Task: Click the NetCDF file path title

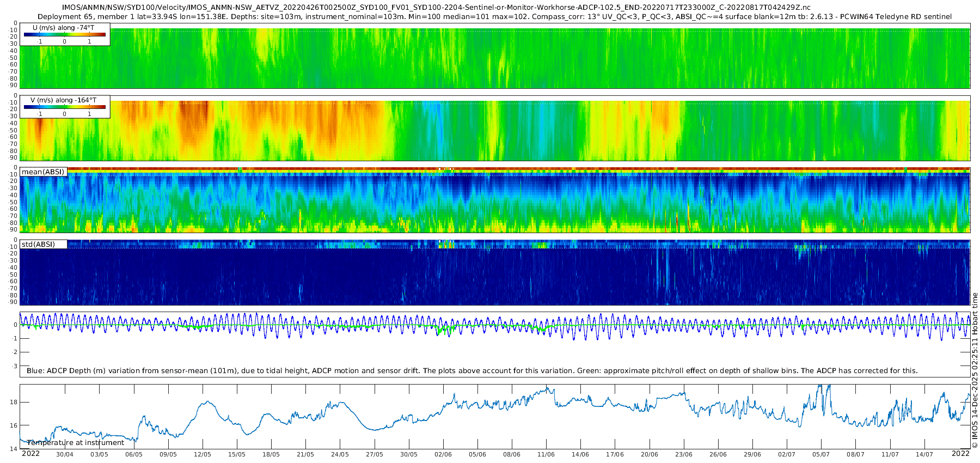Action: pos(436,8)
